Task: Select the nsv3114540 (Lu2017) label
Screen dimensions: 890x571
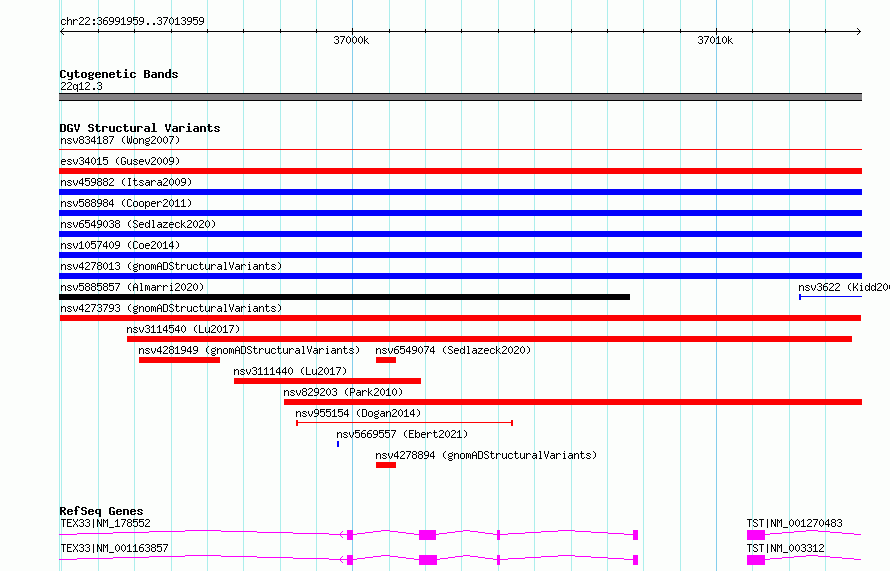Action: pos(183,329)
